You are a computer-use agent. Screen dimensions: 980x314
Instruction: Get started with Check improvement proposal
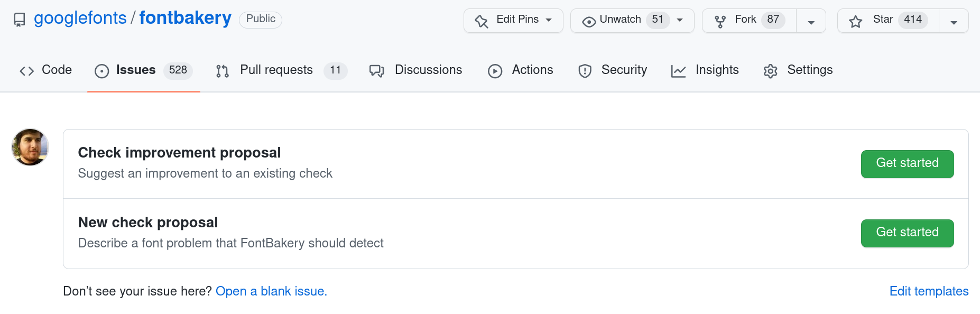click(x=907, y=163)
